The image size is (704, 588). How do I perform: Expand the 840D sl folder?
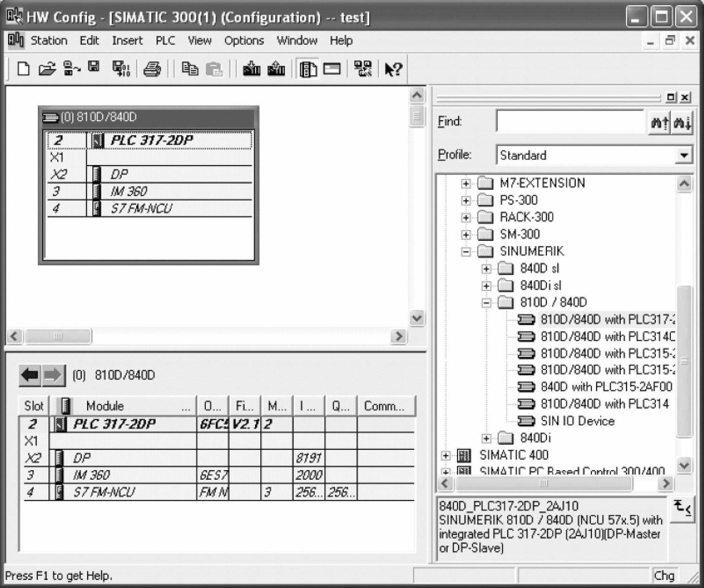tap(486, 269)
